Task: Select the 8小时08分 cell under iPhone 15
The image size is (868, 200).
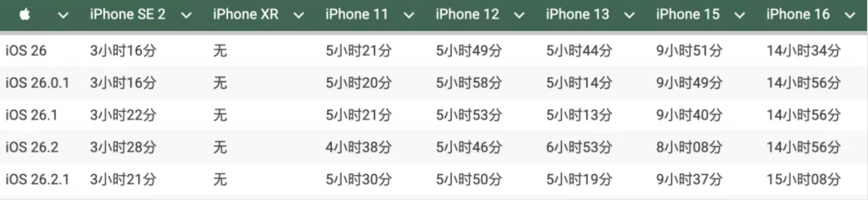Action: 689,147
